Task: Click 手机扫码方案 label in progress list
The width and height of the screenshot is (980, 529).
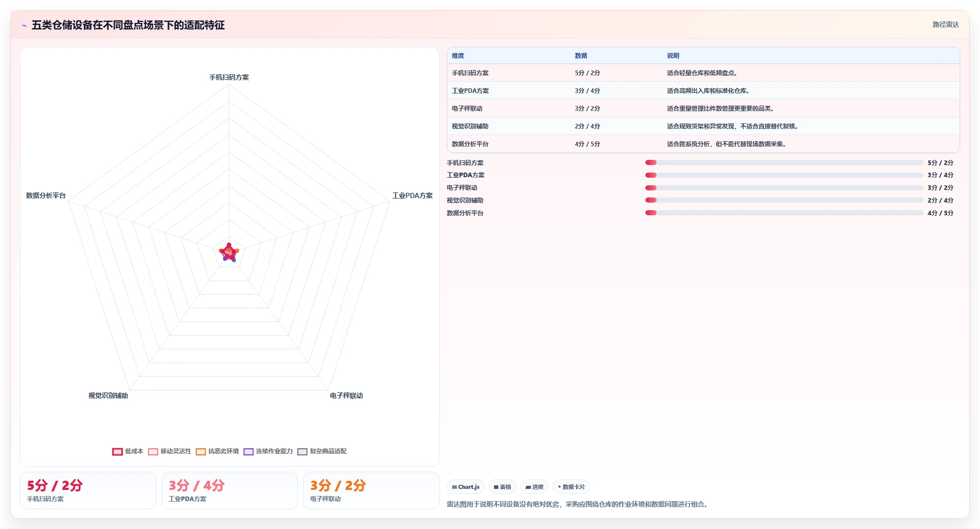Action: (x=465, y=163)
